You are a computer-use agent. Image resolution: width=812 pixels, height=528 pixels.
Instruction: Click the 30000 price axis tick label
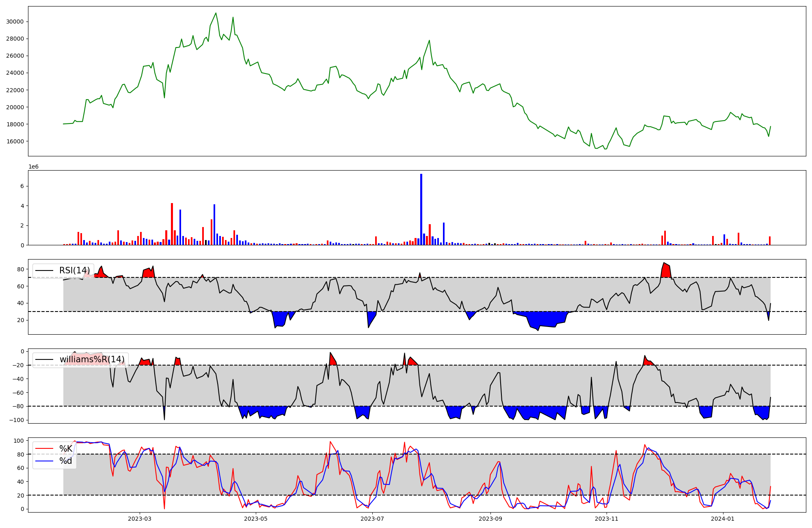pyautogui.click(x=15, y=22)
